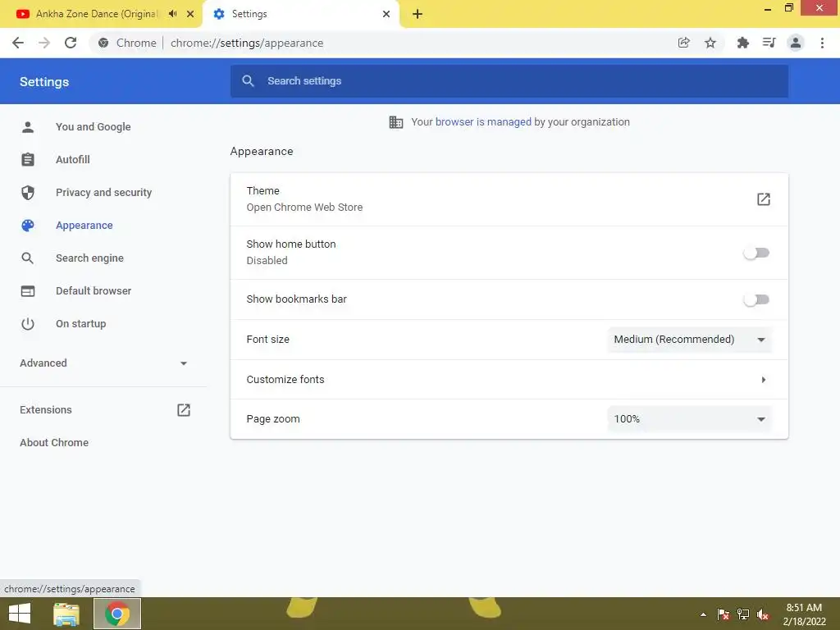The image size is (840, 630).
Task: Select You and Google in sidebar
Action: coord(94,127)
